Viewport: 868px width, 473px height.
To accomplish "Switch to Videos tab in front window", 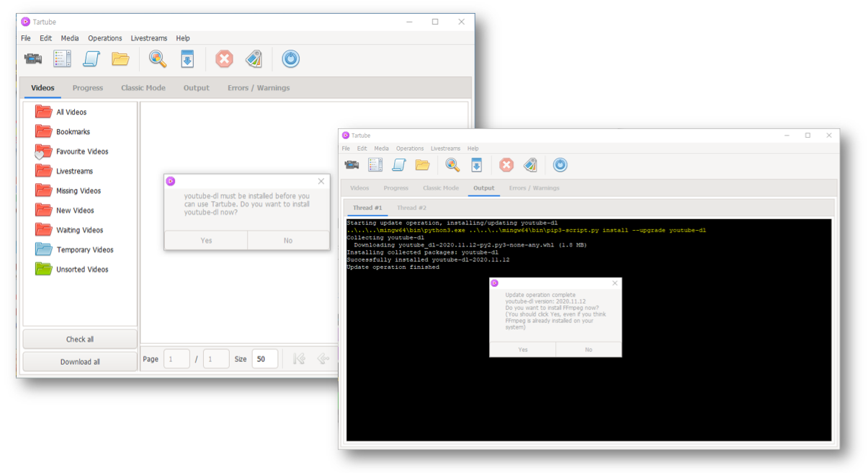I will 359,188.
